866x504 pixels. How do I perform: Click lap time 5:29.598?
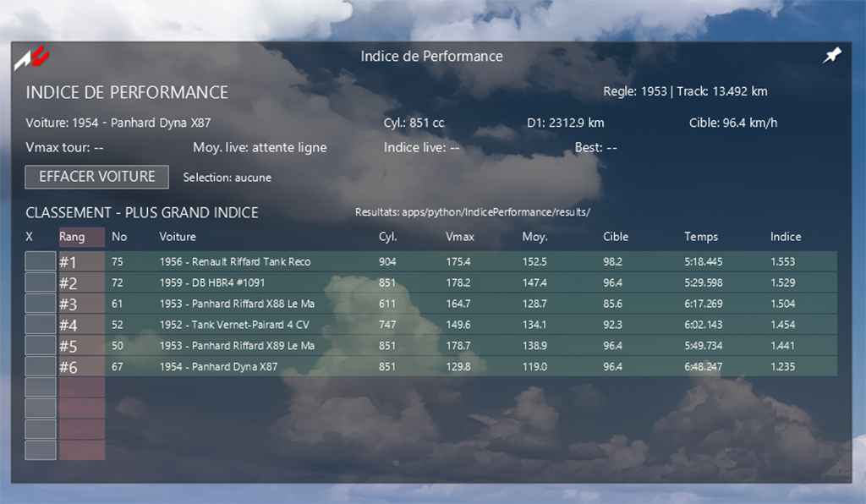(x=703, y=282)
